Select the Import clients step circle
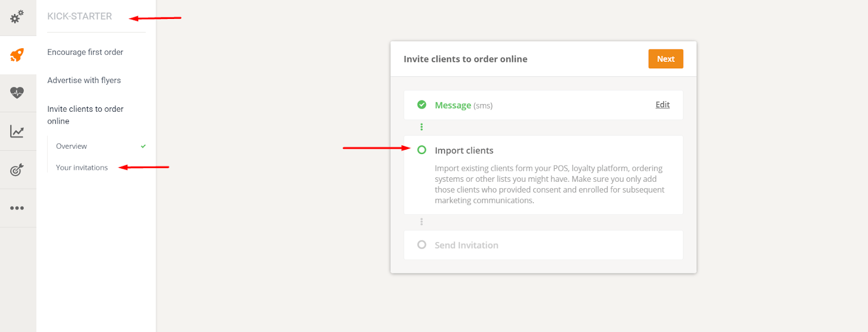This screenshot has width=868, height=332. (x=422, y=150)
